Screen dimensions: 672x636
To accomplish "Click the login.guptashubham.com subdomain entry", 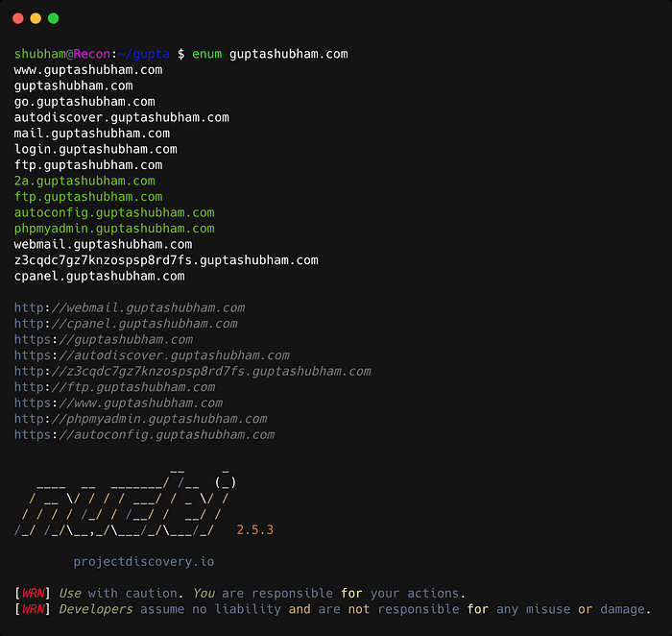I will 95,149.
